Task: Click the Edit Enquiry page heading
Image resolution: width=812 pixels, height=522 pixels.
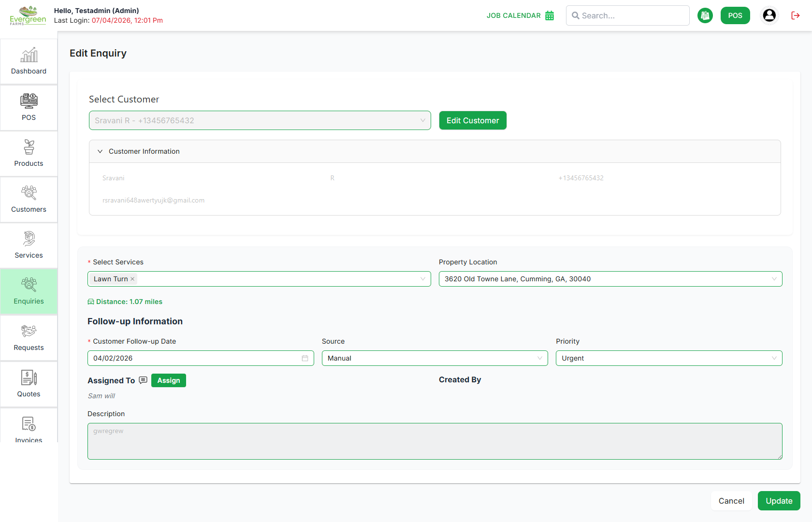Action: 98,53
